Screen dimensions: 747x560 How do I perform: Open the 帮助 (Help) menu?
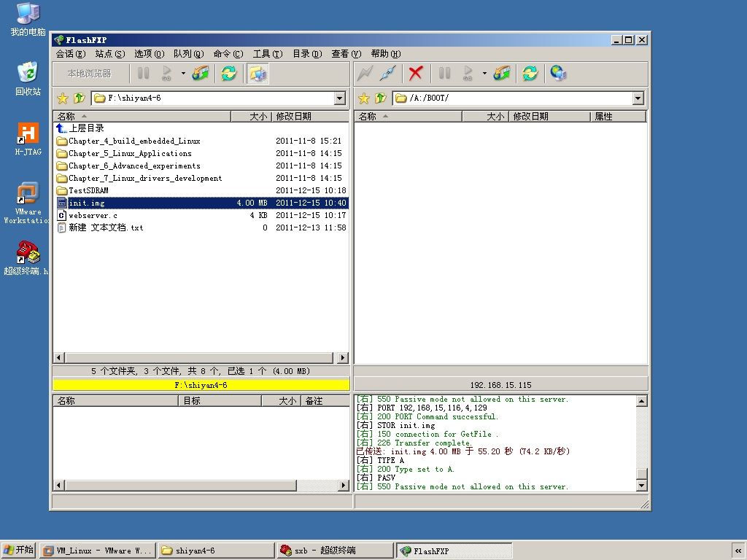pos(386,54)
